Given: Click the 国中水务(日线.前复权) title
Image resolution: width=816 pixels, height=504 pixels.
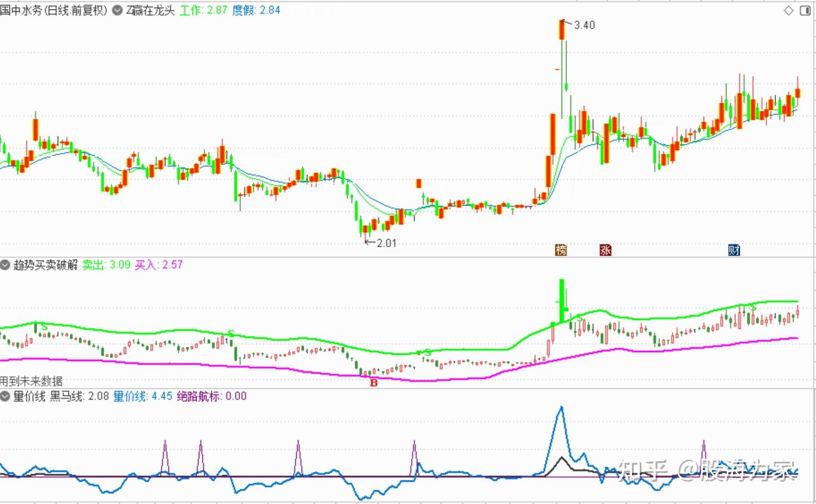Looking at the screenshot, I should [x=54, y=10].
